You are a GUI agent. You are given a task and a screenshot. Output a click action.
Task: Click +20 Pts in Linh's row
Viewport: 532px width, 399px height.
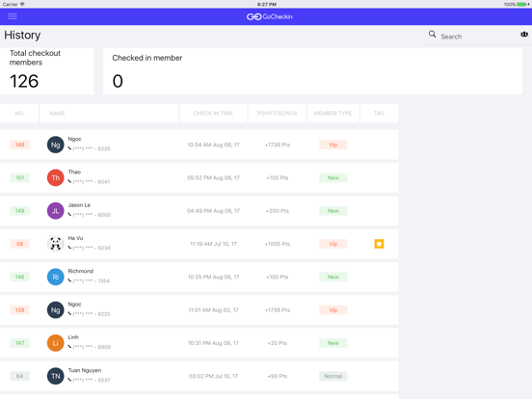[x=278, y=343]
